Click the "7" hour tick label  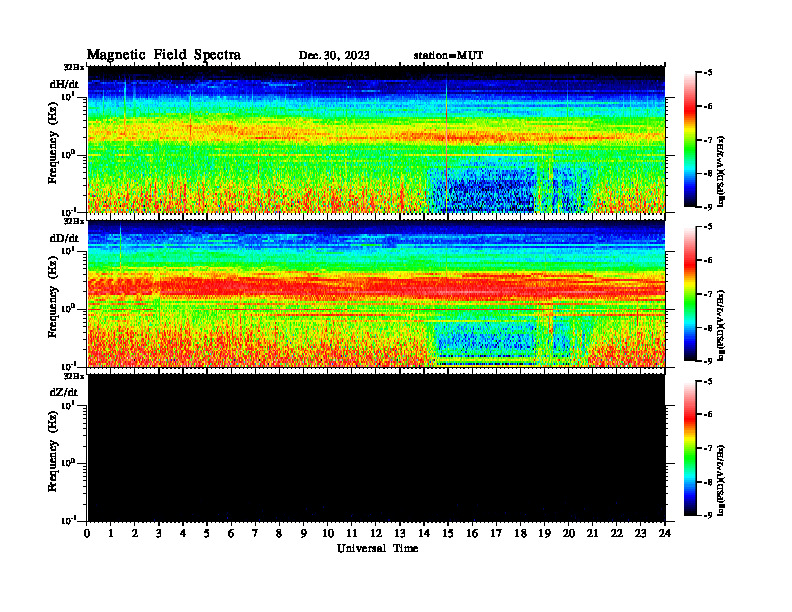[x=255, y=533]
